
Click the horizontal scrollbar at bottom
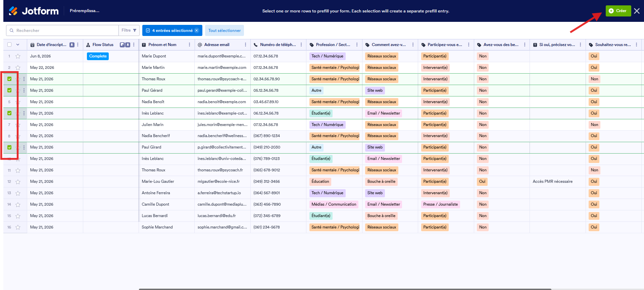click(345, 289)
